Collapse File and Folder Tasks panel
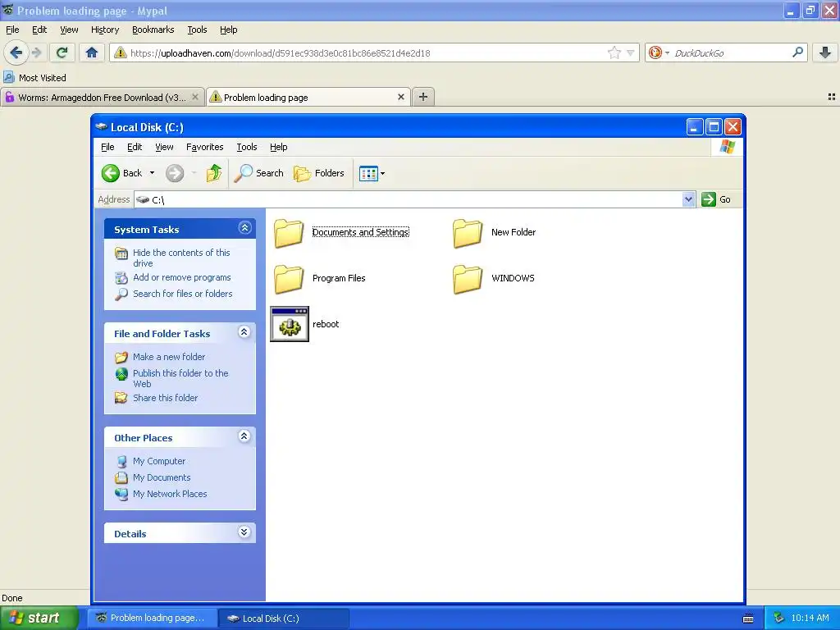The width and height of the screenshot is (840, 630). (244, 332)
